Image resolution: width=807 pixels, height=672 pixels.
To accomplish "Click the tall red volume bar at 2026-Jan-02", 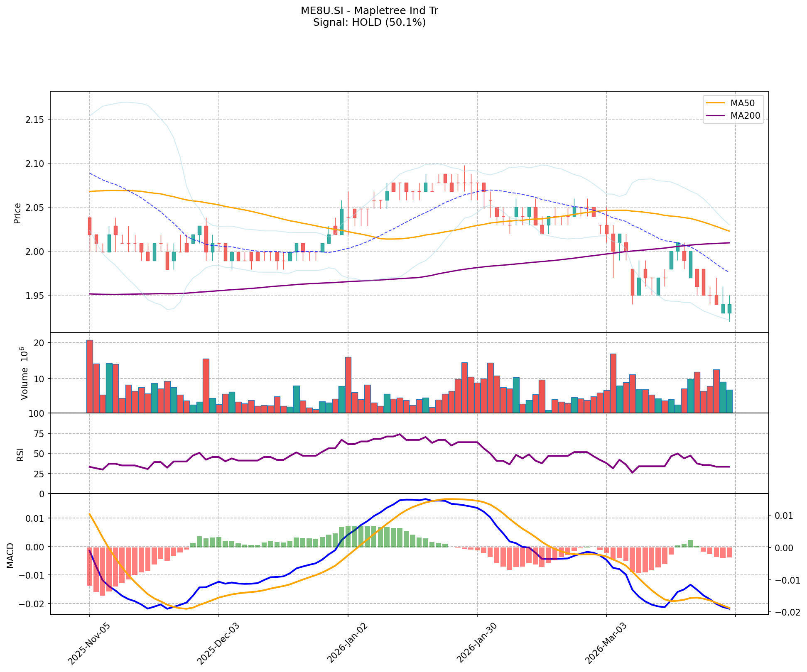I will (348, 384).
